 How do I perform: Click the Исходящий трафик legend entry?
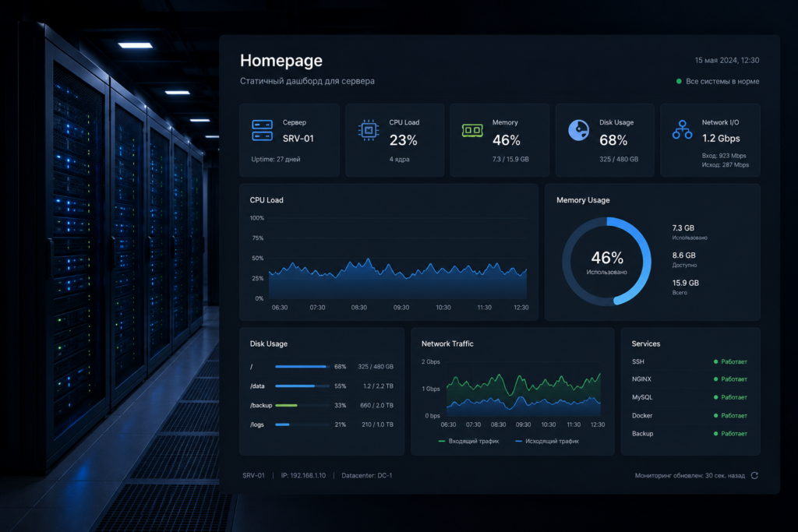547,442
